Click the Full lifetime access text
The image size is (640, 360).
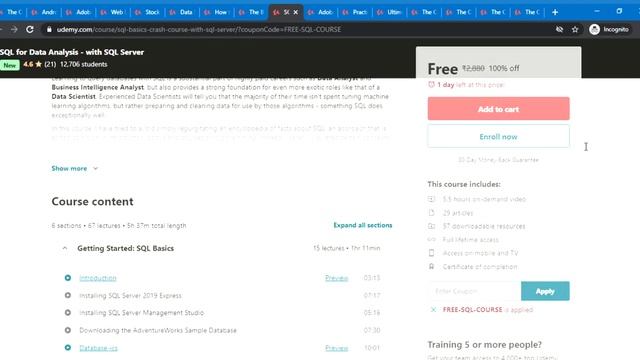[x=471, y=240]
